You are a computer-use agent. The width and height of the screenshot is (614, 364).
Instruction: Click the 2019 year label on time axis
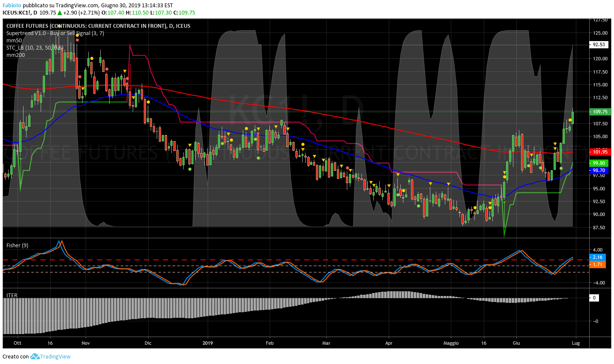(208, 343)
